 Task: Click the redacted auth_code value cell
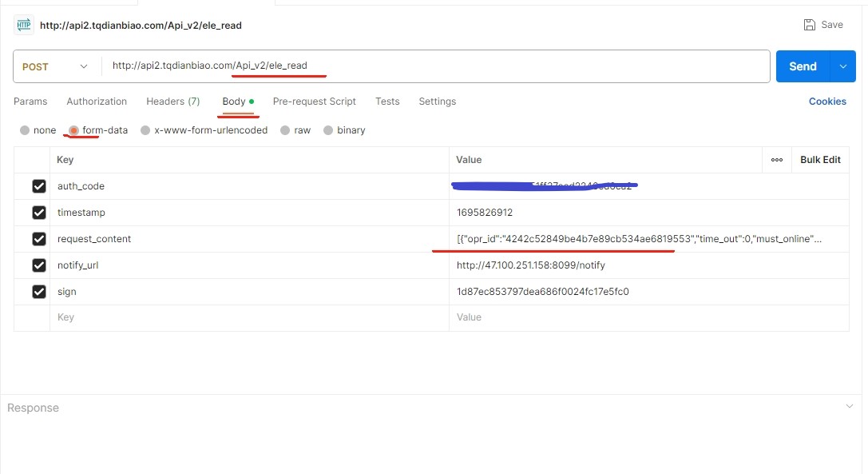tap(648, 186)
